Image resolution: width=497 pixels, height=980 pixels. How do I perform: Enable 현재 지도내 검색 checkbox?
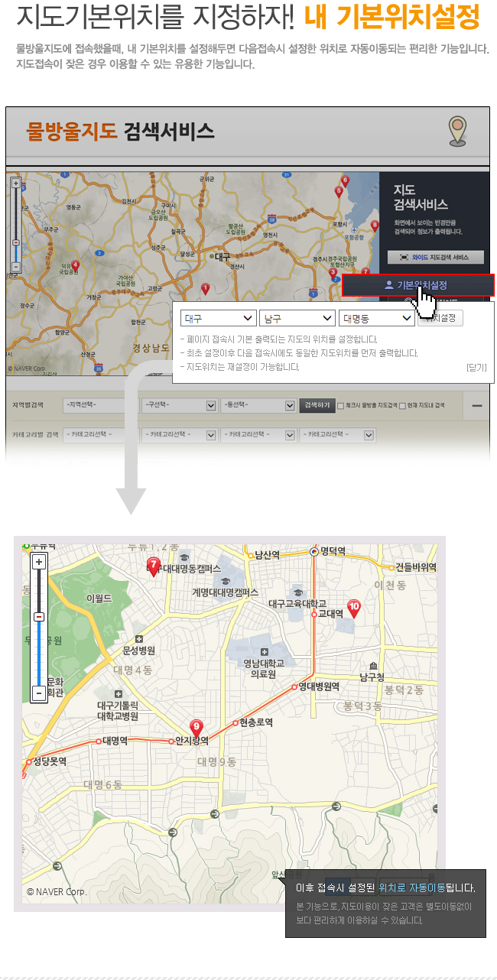(401, 405)
